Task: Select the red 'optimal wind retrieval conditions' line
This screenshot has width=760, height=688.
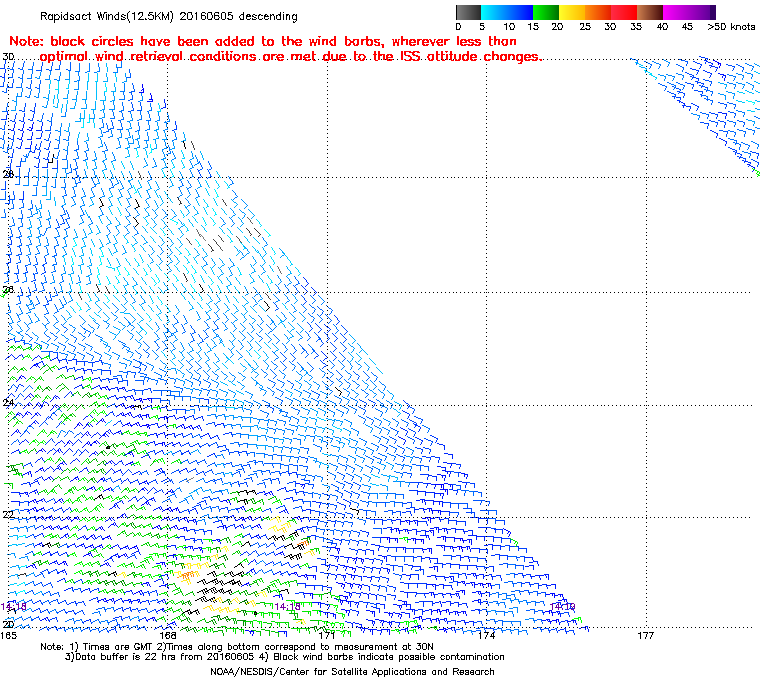Action: [x=291, y=57]
